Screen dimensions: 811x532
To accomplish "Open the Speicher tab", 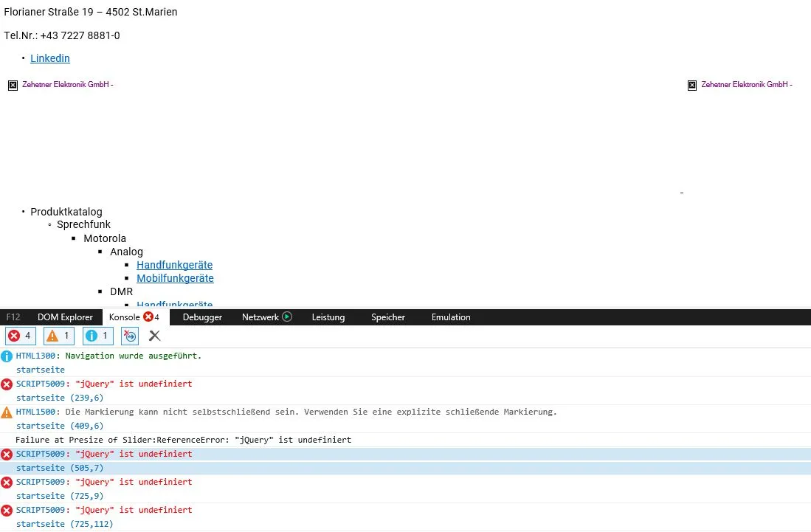I will pos(388,317).
